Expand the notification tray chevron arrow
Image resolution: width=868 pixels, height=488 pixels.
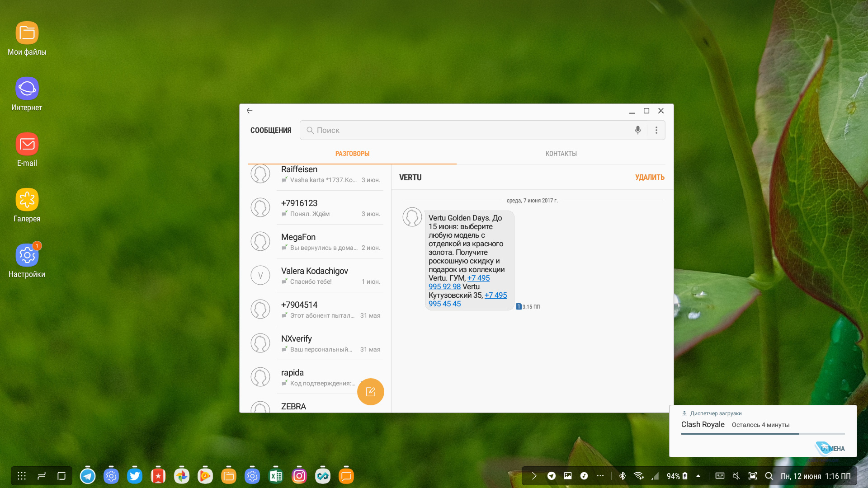point(534,476)
